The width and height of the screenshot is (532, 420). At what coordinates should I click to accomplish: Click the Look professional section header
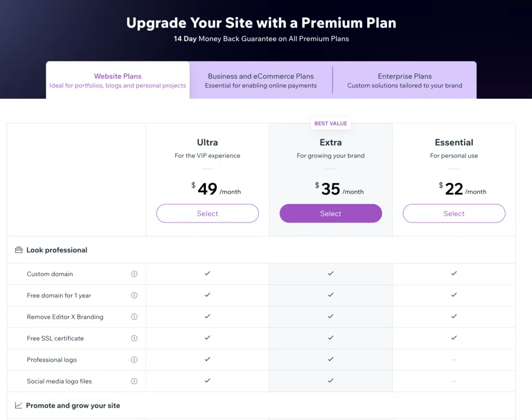57,250
